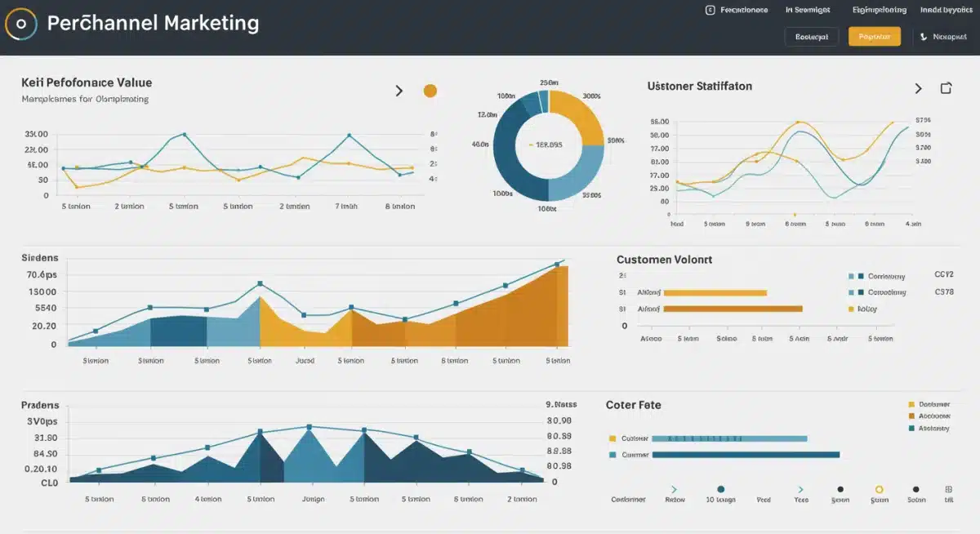Click the orange Popular button in the header
The width and height of the screenshot is (980, 534).
tap(875, 36)
